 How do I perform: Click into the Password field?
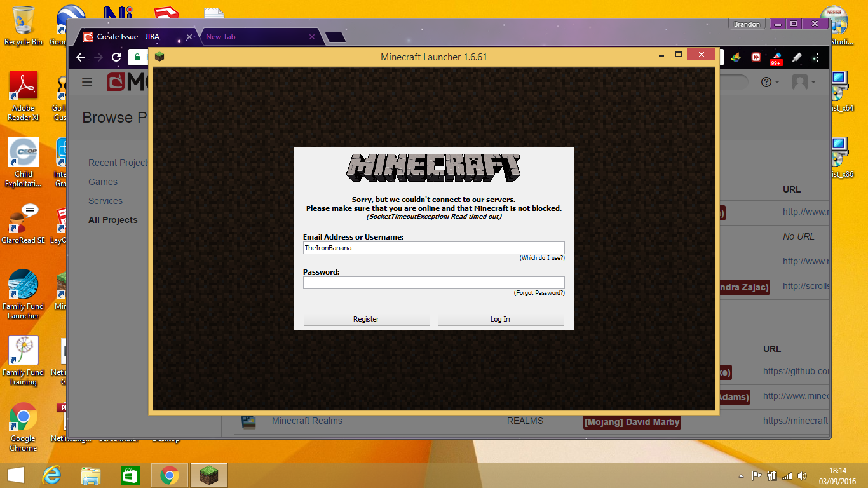pyautogui.click(x=434, y=283)
